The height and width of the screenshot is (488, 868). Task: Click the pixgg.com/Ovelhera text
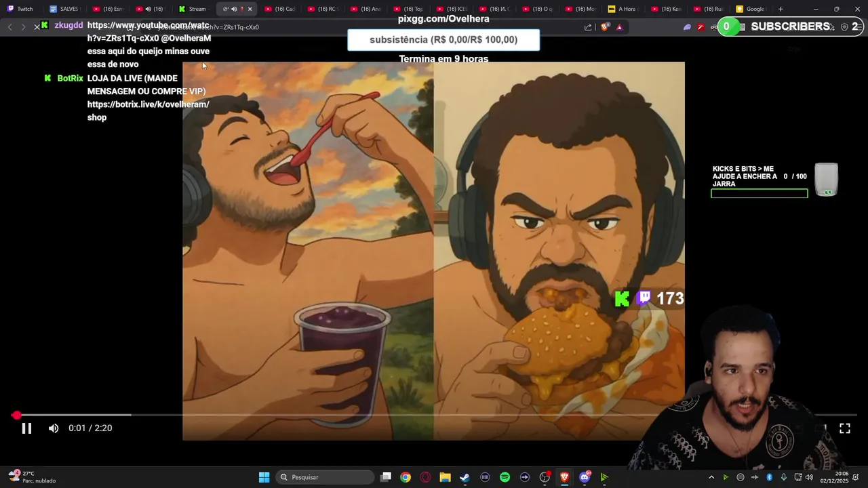pyautogui.click(x=443, y=19)
